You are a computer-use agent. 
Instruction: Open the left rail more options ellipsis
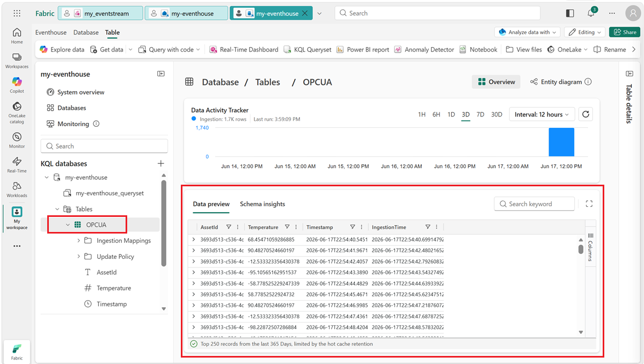17,246
